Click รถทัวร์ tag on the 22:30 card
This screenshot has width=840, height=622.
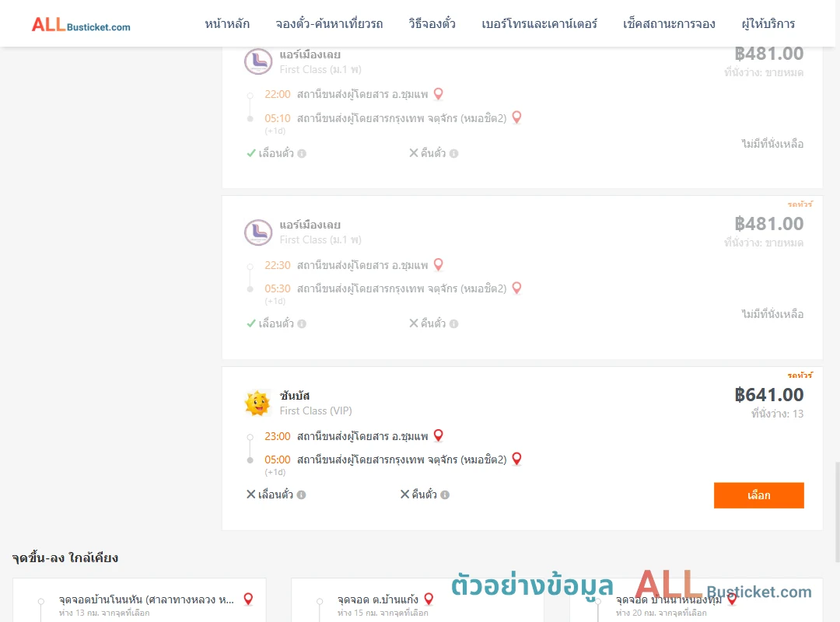[x=800, y=204]
